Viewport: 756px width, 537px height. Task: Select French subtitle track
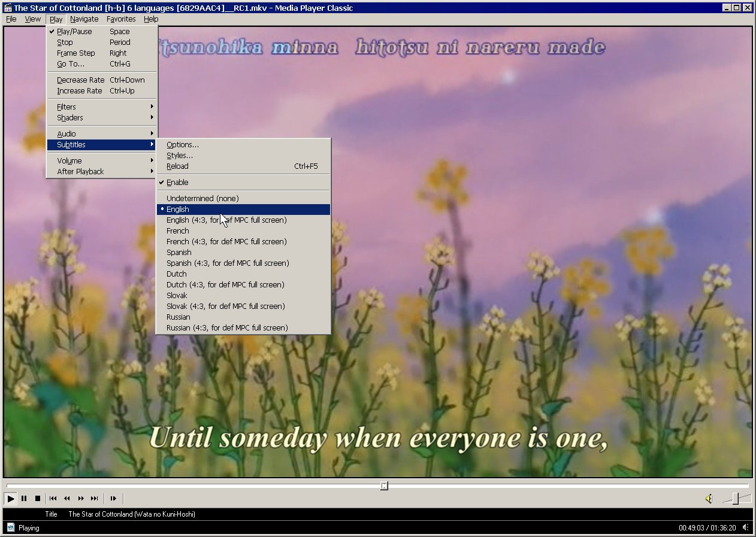(x=178, y=231)
